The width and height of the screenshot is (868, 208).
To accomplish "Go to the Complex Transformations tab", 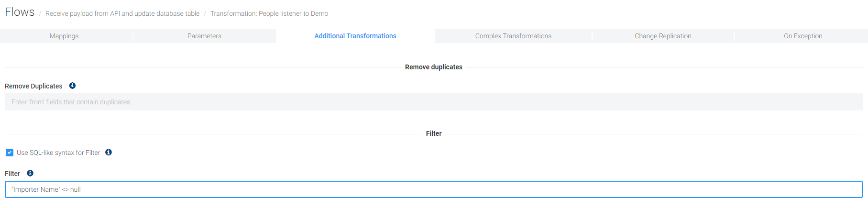I will pos(513,36).
